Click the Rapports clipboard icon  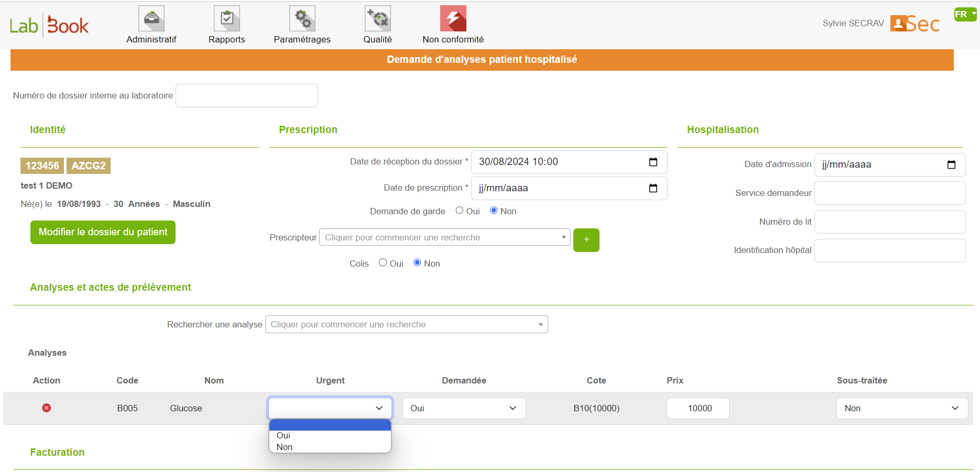[226, 19]
